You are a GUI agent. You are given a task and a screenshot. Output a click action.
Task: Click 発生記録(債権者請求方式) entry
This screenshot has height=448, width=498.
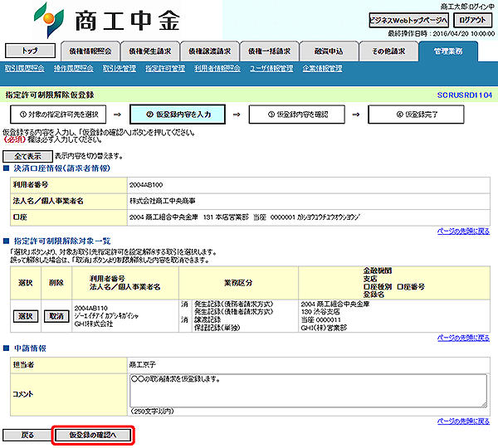click(234, 312)
